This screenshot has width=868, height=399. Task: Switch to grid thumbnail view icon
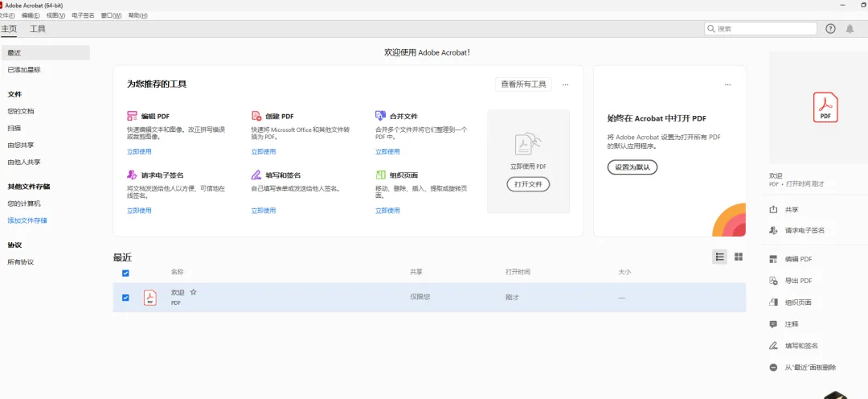(x=738, y=257)
